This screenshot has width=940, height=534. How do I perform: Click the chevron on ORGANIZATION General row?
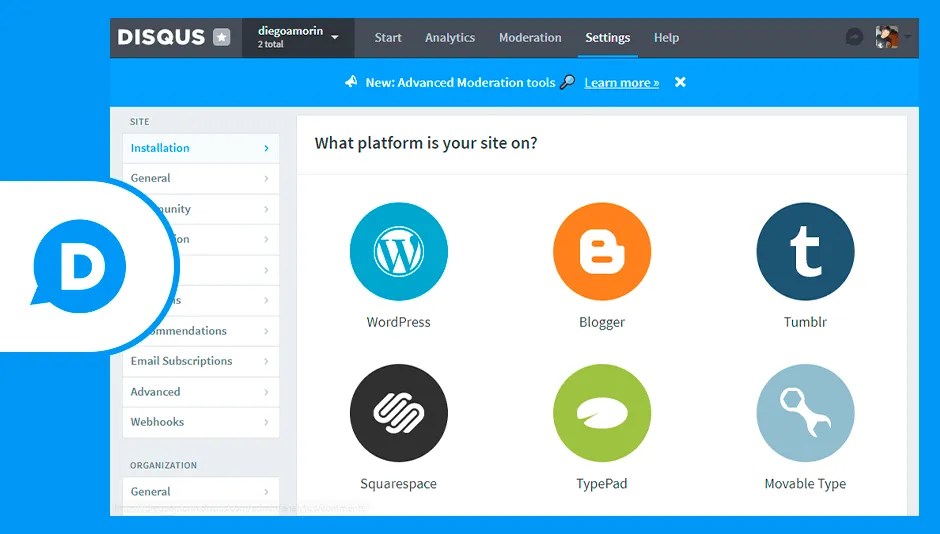266,492
